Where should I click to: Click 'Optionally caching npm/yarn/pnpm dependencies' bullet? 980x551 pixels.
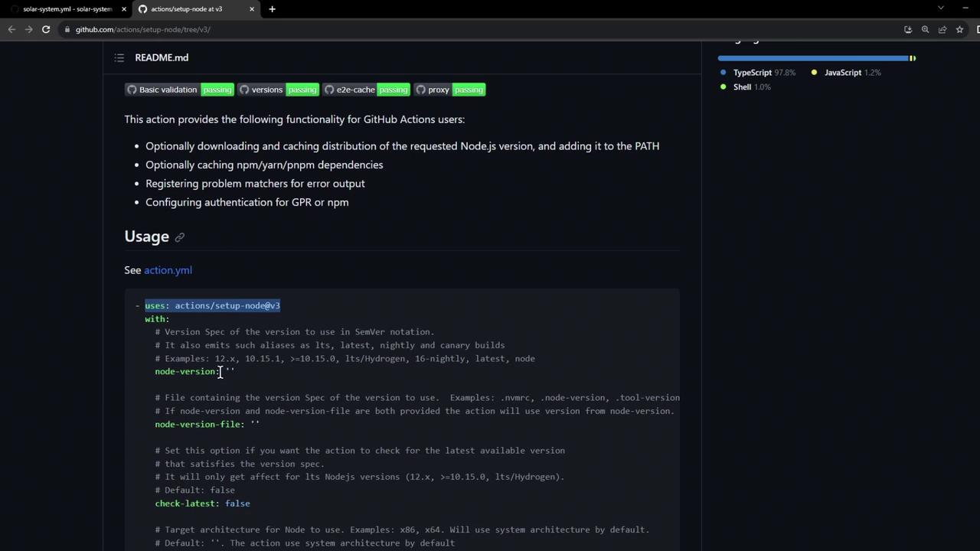click(264, 165)
